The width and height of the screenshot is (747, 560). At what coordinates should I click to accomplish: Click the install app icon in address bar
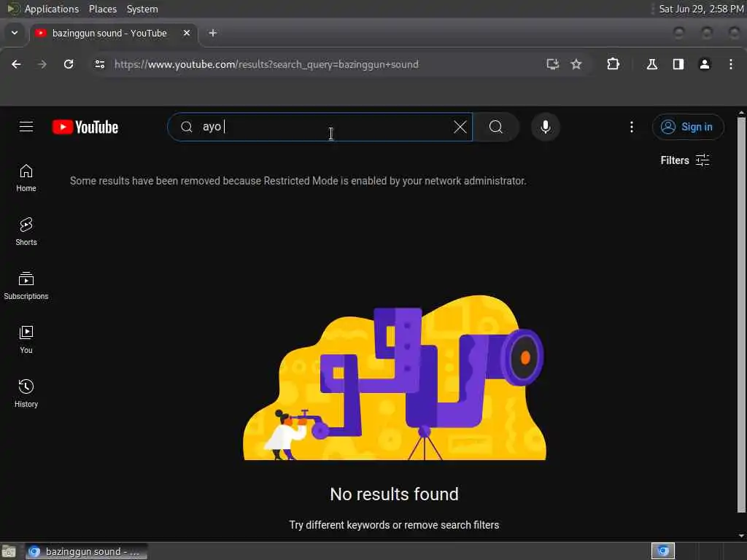(x=553, y=64)
